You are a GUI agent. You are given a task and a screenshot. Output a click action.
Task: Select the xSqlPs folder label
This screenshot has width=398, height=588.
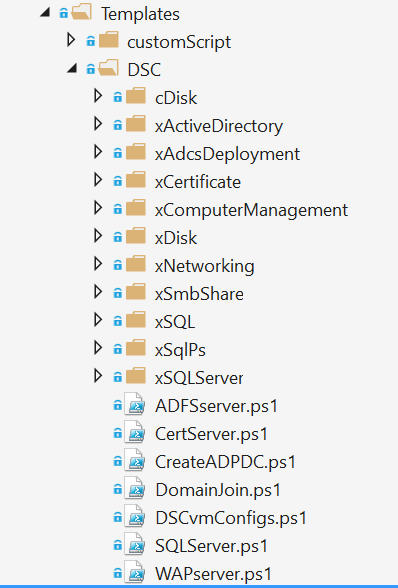[180, 350]
